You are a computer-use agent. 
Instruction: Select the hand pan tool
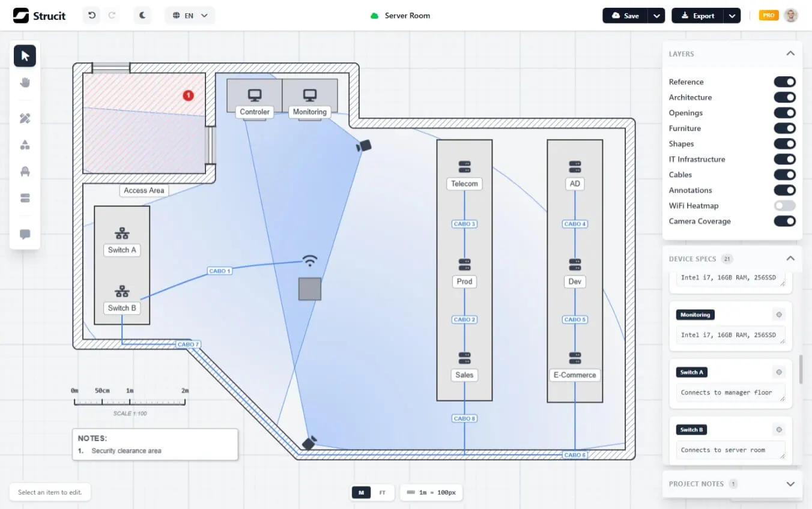[25, 82]
